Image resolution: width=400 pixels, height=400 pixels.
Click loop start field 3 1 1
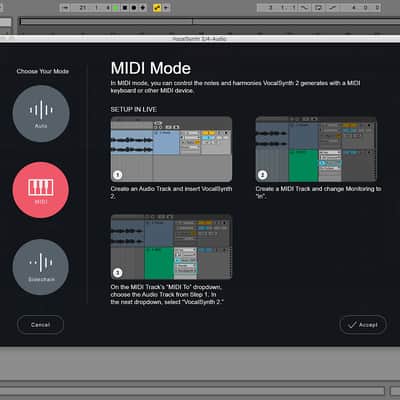[277, 7]
